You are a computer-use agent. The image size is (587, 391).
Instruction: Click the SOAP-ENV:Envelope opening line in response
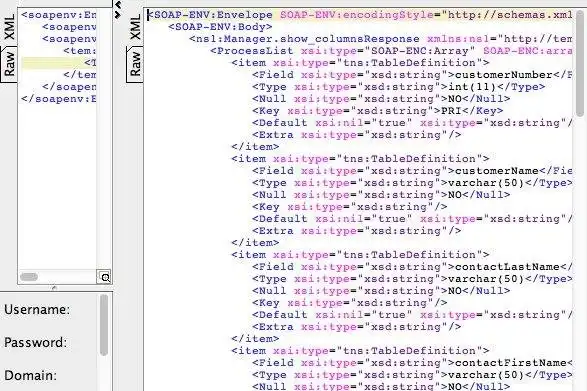pos(359,15)
